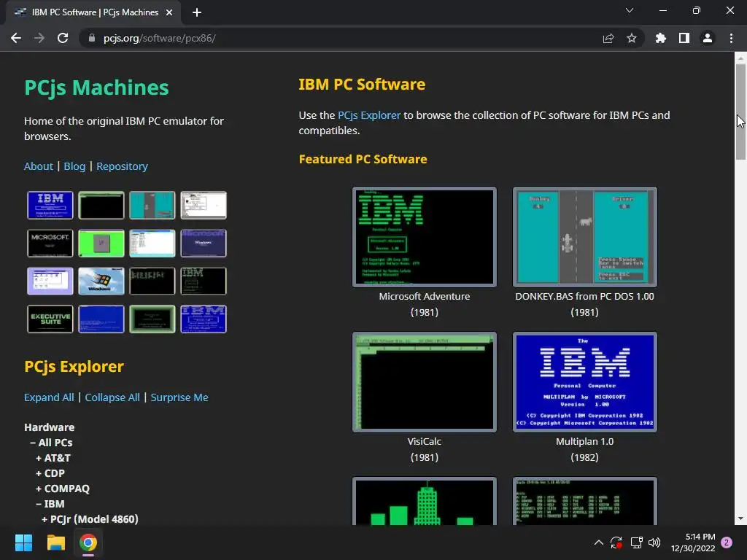The image size is (747, 560).
Task: Open the green skyscraper game screenshot
Action: coord(424,501)
